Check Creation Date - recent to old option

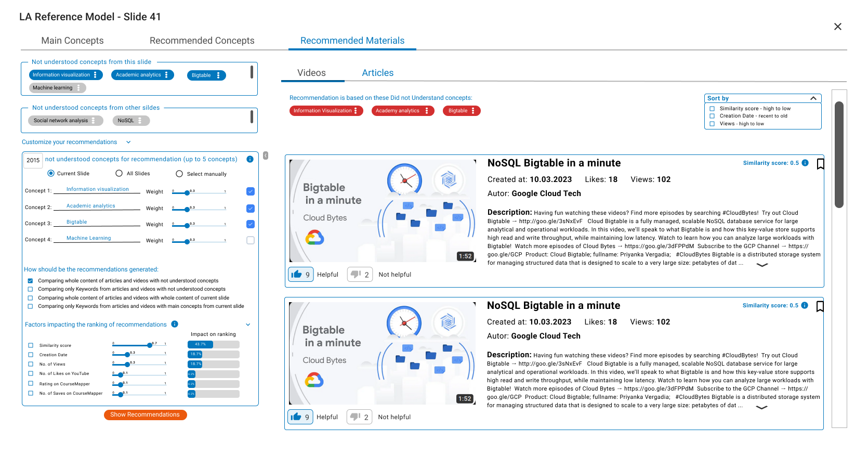[712, 116]
